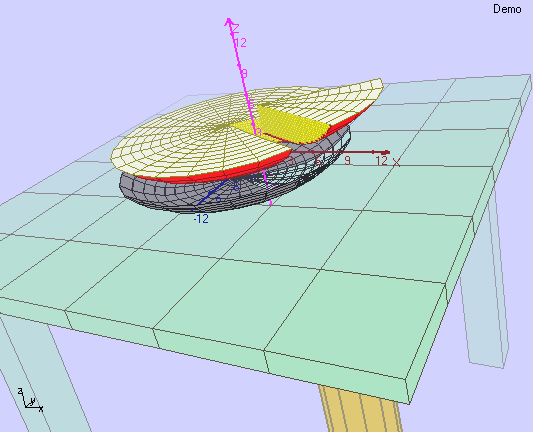Image resolution: width=533 pixels, height=432 pixels.
Task: Click the -12 label on blue axis
Action: coord(201,219)
